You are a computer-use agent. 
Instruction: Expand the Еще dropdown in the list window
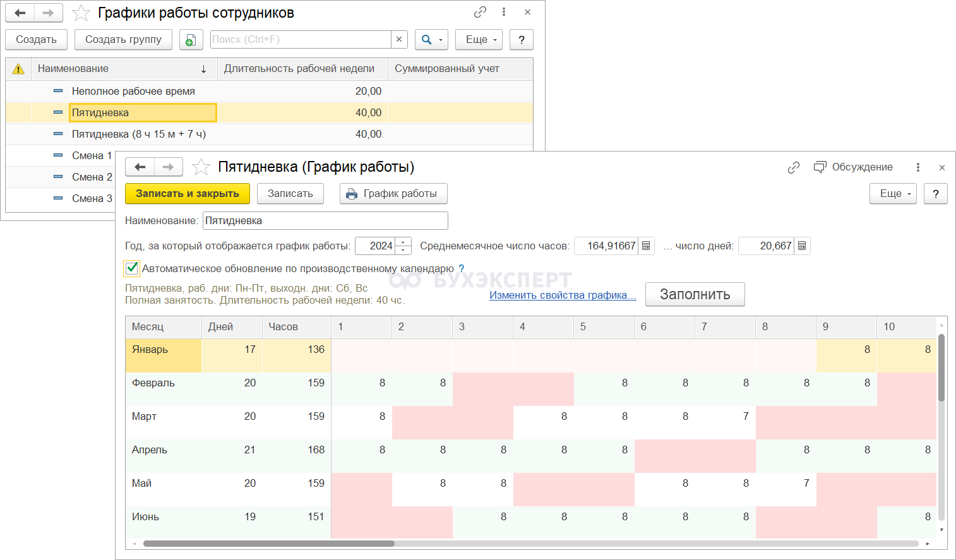click(479, 40)
